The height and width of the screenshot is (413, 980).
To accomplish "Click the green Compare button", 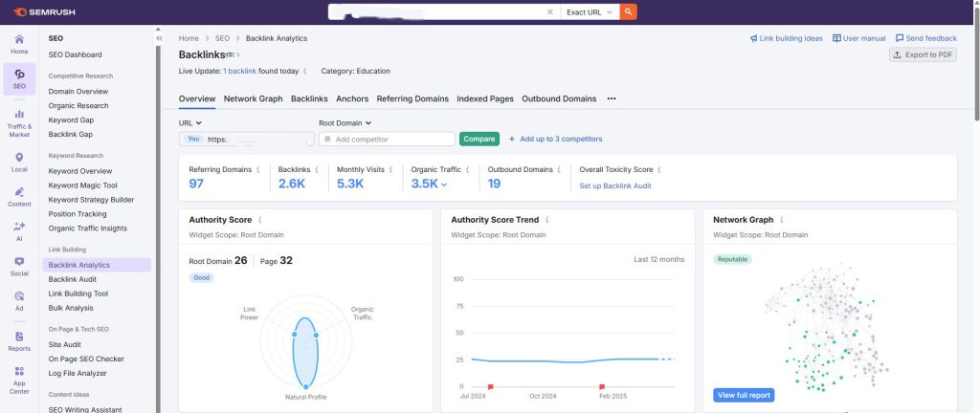I will [x=479, y=139].
